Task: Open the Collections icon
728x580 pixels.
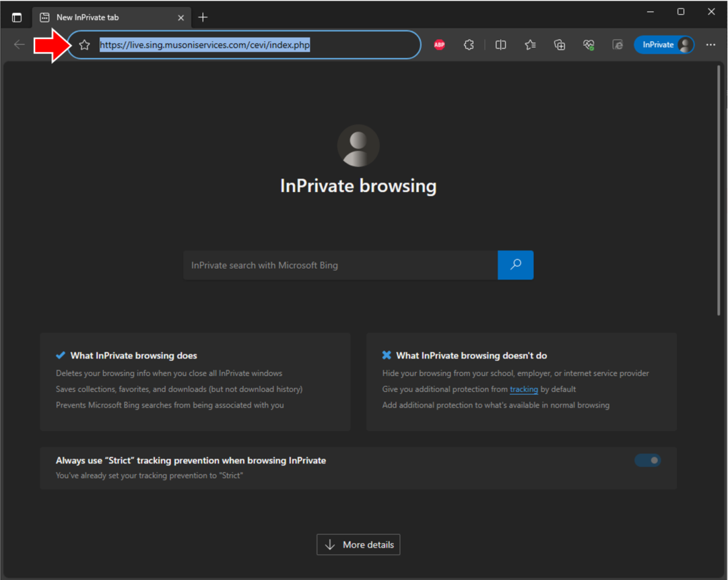Action: point(560,45)
